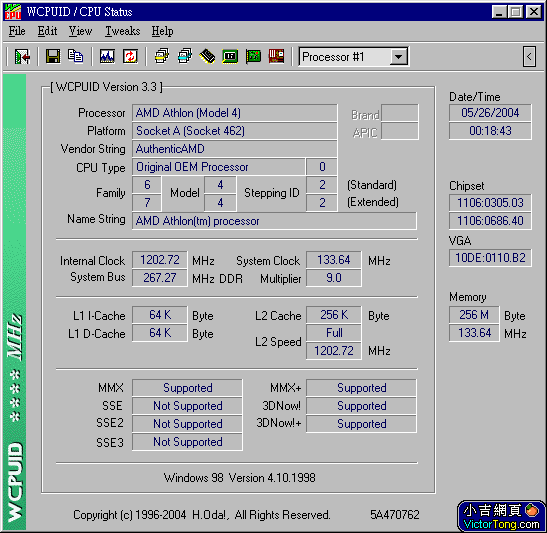This screenshot has width=547, height=533.
Task: Minimize the WCPUID window
Action: point(499,12)
